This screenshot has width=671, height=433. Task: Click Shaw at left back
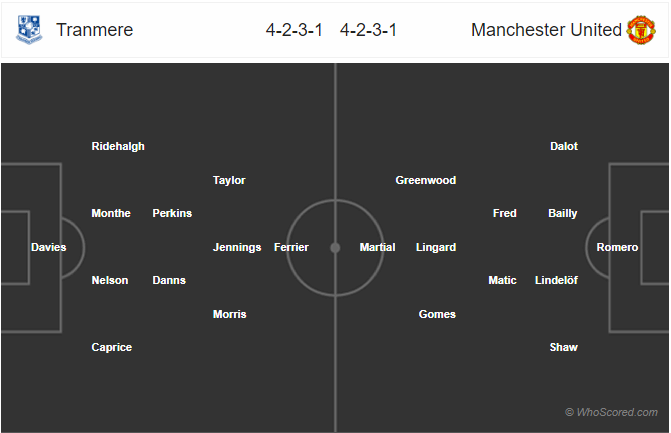(563, 347)
